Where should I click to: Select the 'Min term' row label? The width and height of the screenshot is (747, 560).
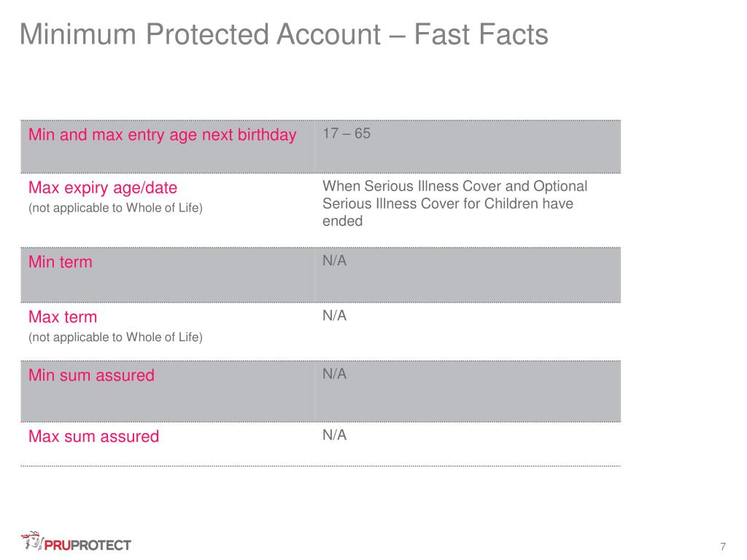(x=61, y=262)
